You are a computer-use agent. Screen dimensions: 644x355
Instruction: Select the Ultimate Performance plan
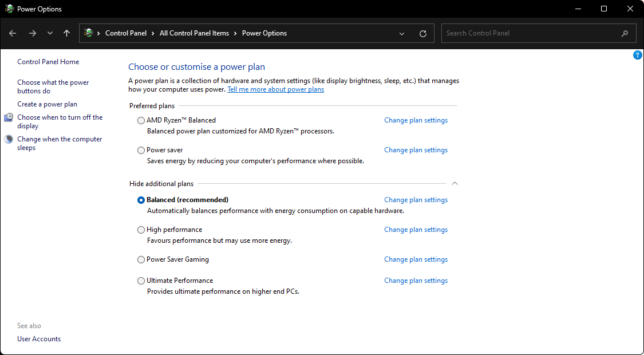(x=141, y=281)
